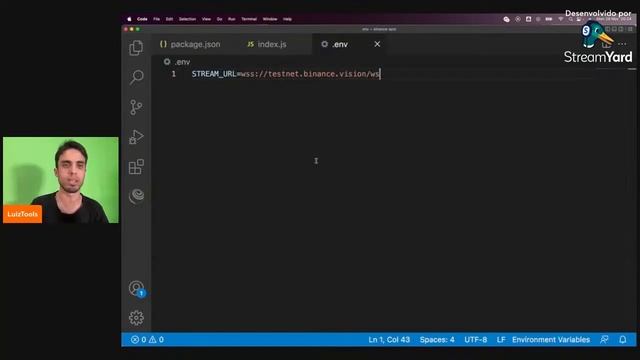The image size is (640, 360).
Task: Open the Source Control view
Action: (x=136, y=107)
